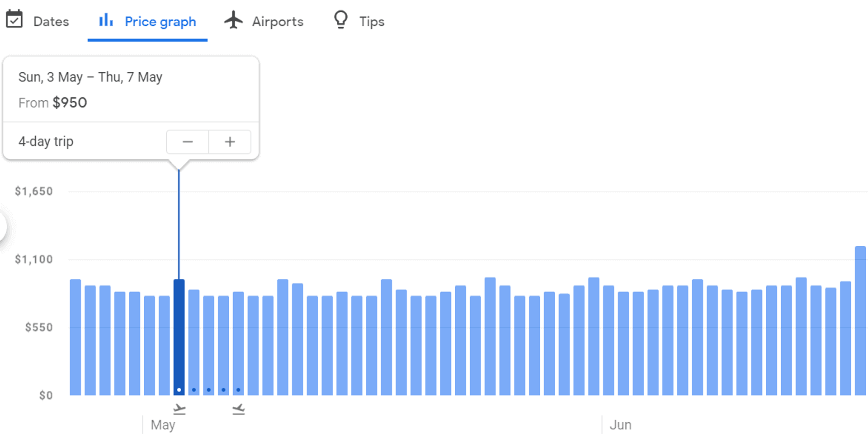This screenshot has width=868, height=435.
Task: Open the Tips lightbulb icon
Action: pos(340,20)
